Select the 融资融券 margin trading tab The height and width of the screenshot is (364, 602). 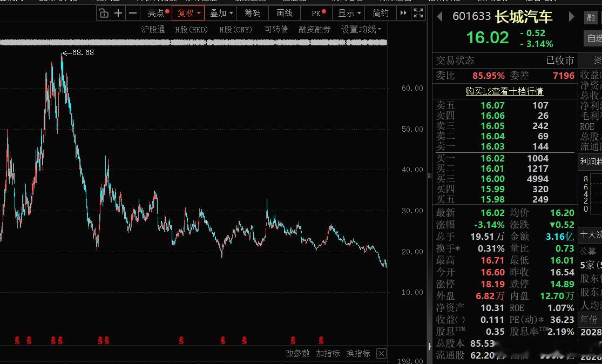[x=314, y=30]
